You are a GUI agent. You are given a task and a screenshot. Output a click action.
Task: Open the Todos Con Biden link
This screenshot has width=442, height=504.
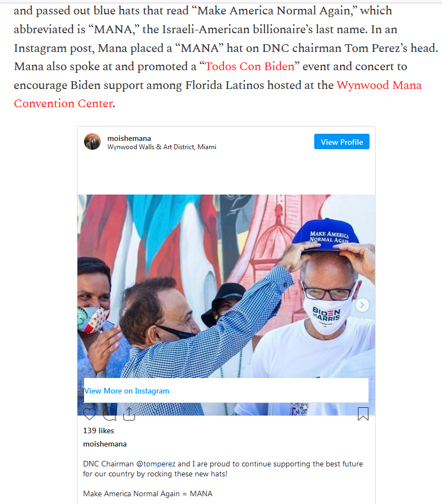pyautogui.click(x=249, y=66)
